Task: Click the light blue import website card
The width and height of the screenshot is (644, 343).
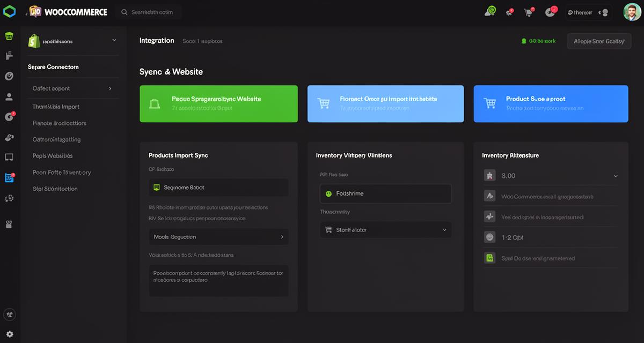Action: (x=385, y=103)
